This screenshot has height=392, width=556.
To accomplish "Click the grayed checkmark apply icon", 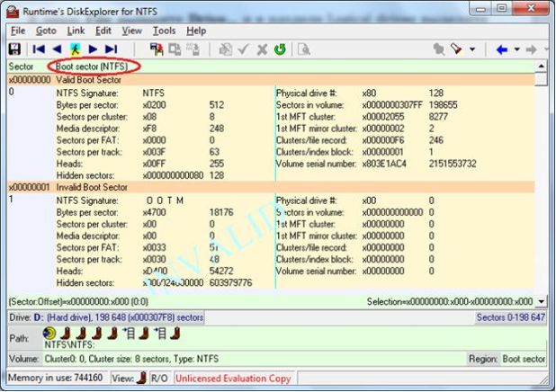I will point(244,49).
